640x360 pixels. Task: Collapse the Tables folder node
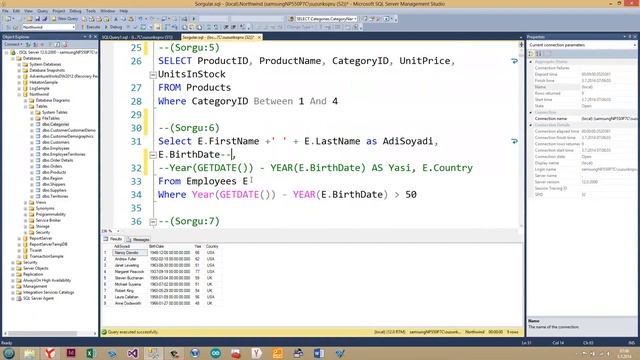coord(25,106)
